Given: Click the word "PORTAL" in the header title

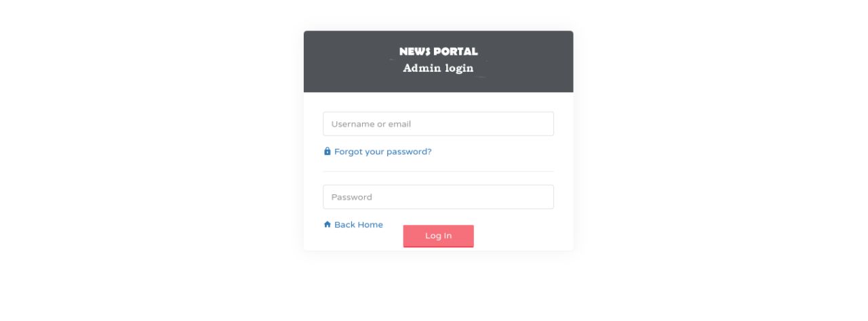Looking at the screenshot, I should pos(456,51).
